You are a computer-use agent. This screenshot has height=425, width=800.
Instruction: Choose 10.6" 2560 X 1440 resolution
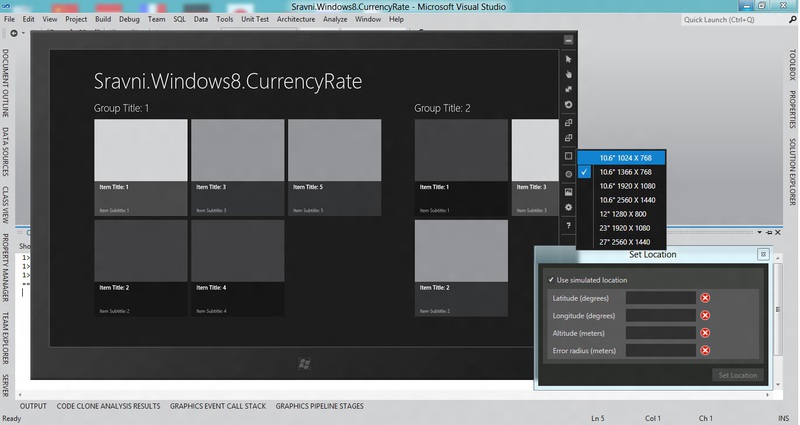pos(621,200)
